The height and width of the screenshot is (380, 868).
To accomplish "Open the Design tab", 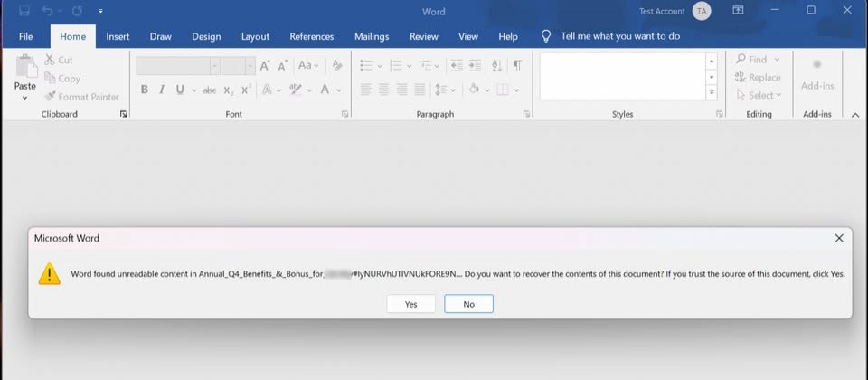I will tap(206, 36).
